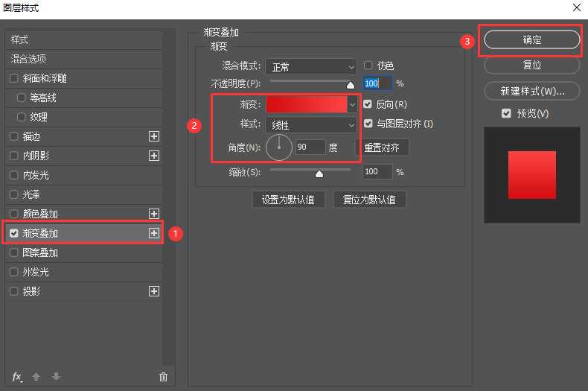Screen dimensions: 588x391
Task: Click the effects list vertical scrollbar
Action: coord(169,197)
